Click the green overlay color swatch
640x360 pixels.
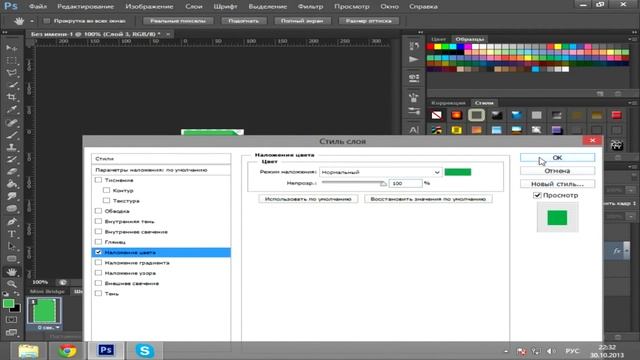tap(458, 172)
